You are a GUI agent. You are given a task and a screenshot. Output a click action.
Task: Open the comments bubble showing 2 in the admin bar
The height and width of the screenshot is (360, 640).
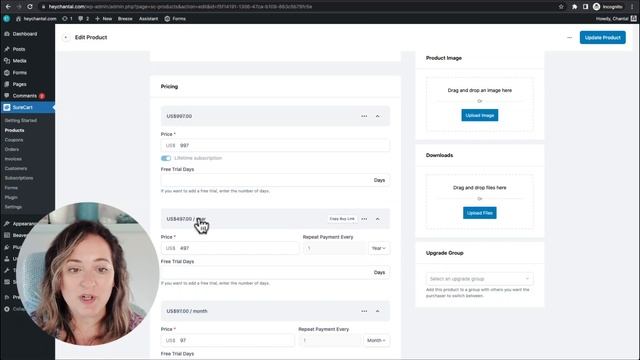point(83,19)
